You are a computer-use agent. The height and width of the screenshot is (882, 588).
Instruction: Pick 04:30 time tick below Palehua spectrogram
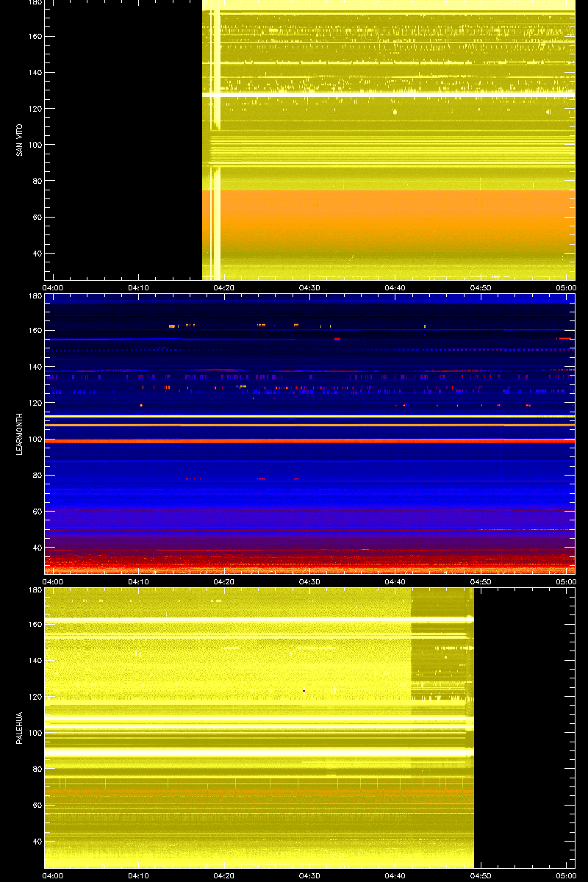[x=309, y=875]
